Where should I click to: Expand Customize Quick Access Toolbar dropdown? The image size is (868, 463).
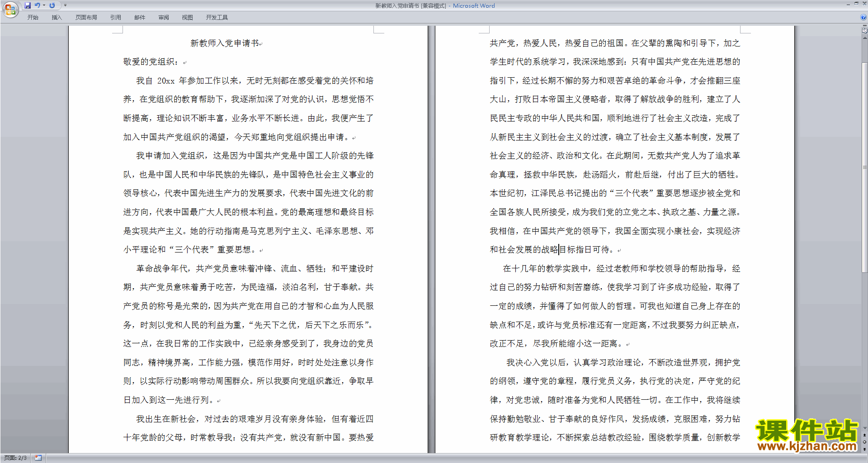click(x=65, y=5)
